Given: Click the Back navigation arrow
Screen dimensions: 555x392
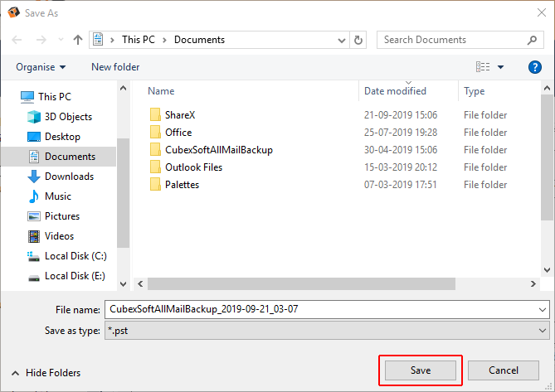Looking at the screenshot, I should [17, 40].
